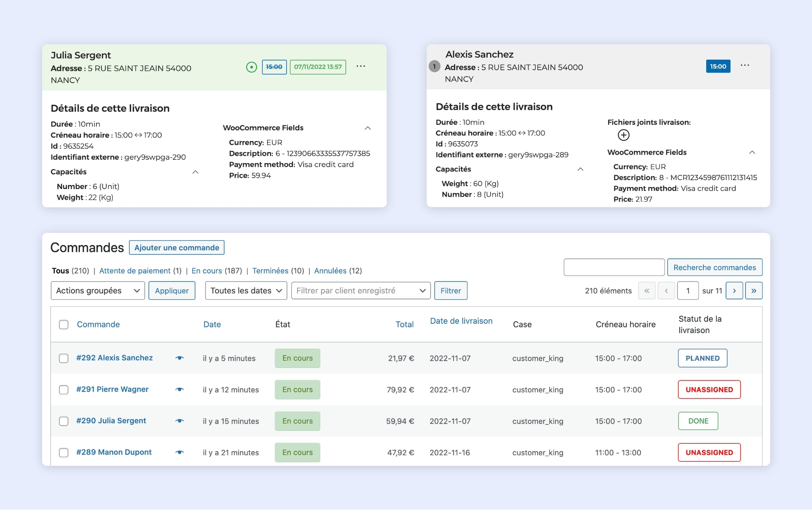The image size is (812, 510).
Task: Click the order search input field
Action: tap(614, 267)
